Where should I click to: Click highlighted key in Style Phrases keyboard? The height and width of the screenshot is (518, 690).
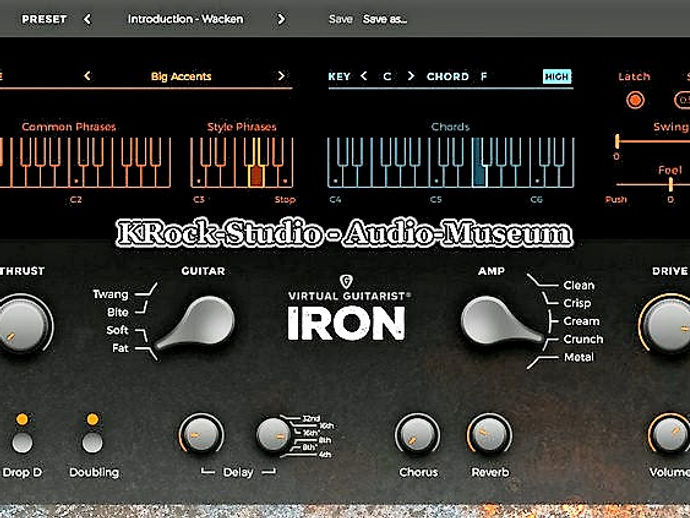256,176
